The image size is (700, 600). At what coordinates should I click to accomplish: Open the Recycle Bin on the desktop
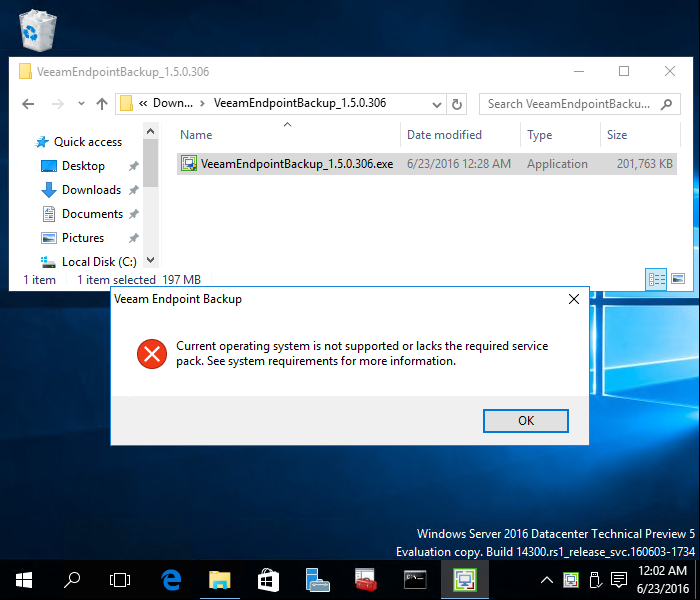click(38, 30)
